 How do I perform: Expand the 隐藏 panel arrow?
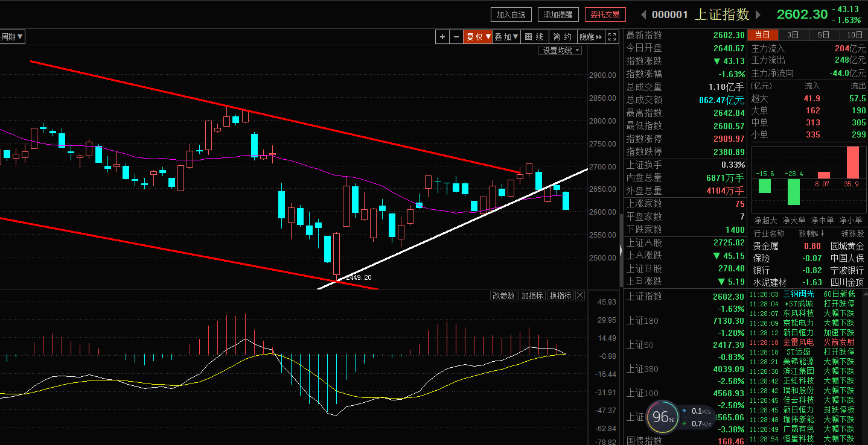(591, 37)
